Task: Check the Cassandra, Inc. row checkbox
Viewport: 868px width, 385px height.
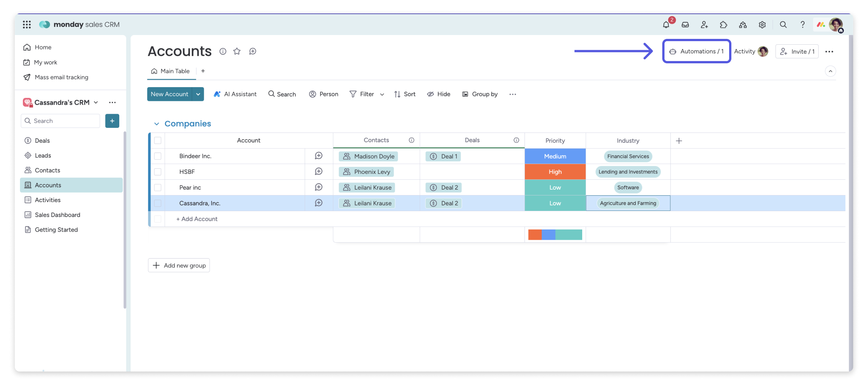Action: pos(158,203)
